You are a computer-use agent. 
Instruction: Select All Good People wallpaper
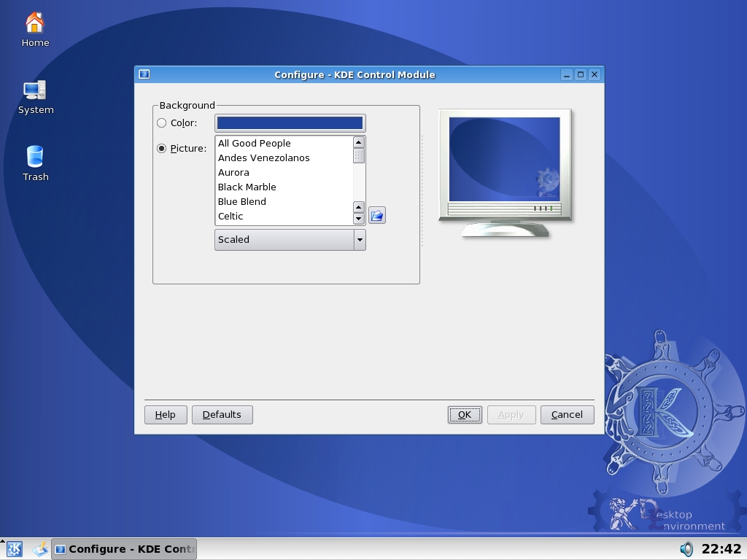(x=285, y=144)
